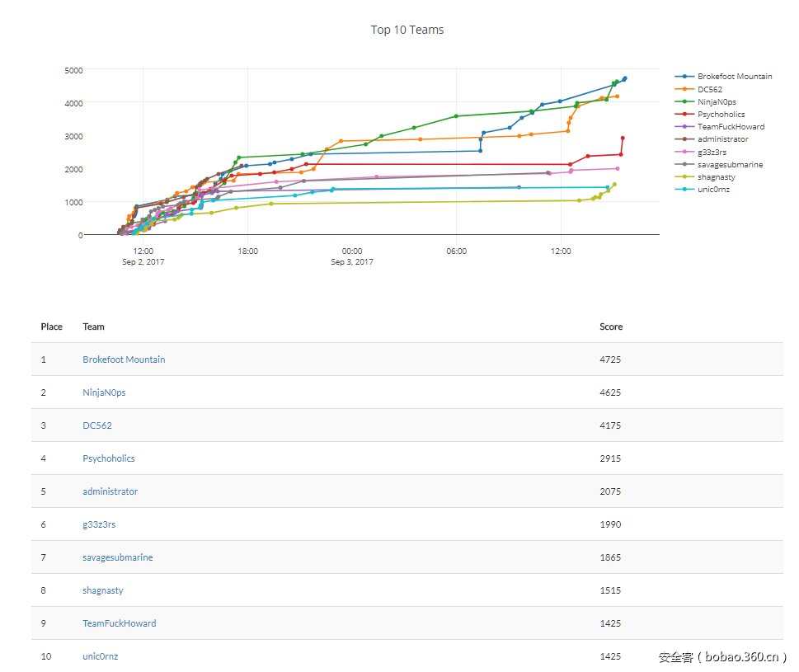The image size is (799, 672).
Task: Click the DC562 link in third place row
Action: click(97, 425)
